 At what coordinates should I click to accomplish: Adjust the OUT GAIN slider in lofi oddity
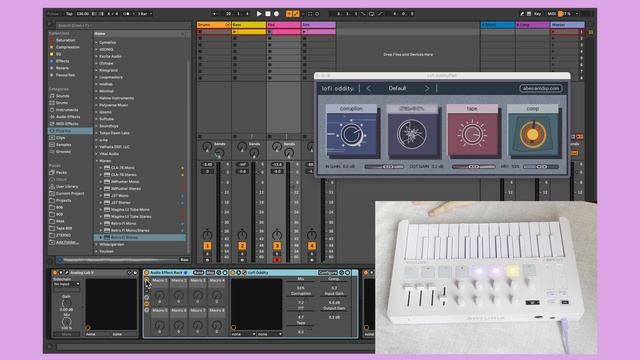(x=474, y=167)
